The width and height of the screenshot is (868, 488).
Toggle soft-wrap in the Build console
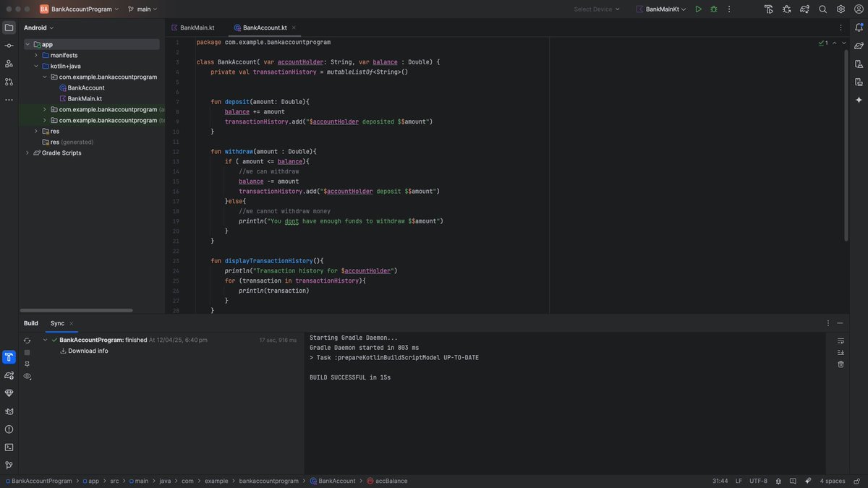[840, 341]
